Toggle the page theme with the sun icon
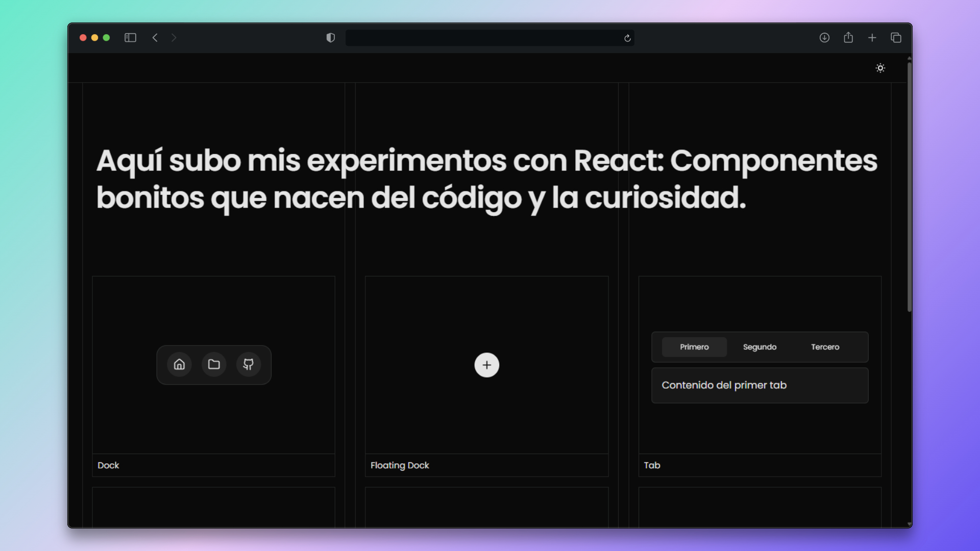 coord(880,67)
